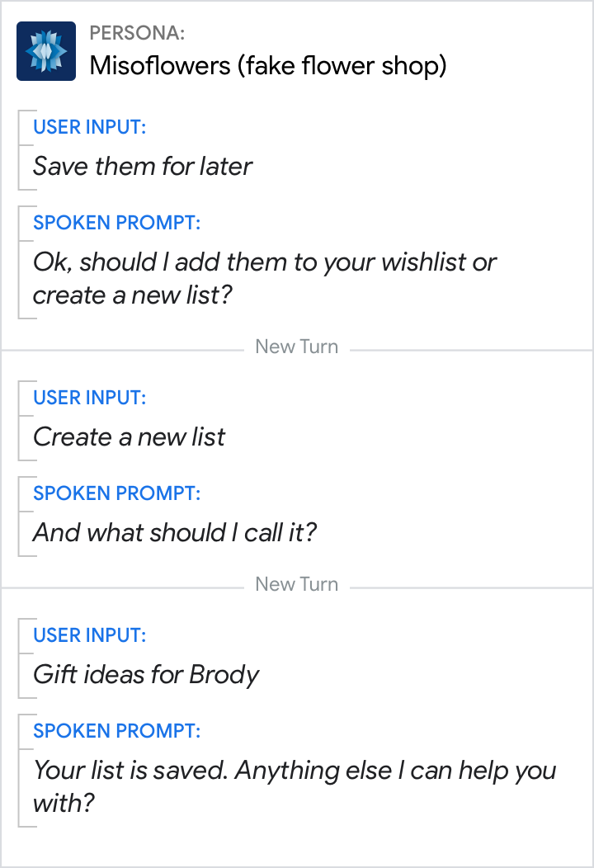
Task: Click the first USER INPUT label
Action: click(89, 127)
